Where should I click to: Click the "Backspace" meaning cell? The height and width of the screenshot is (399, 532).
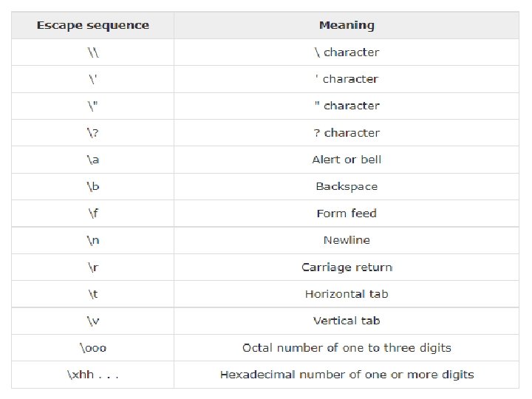[347, 186]
